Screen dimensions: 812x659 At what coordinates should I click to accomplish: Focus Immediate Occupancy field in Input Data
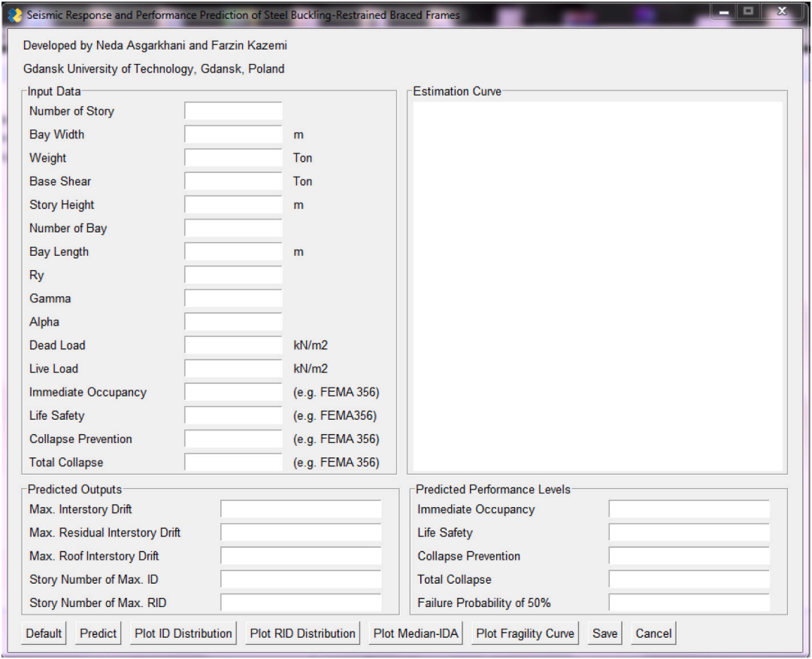[233, 392]
